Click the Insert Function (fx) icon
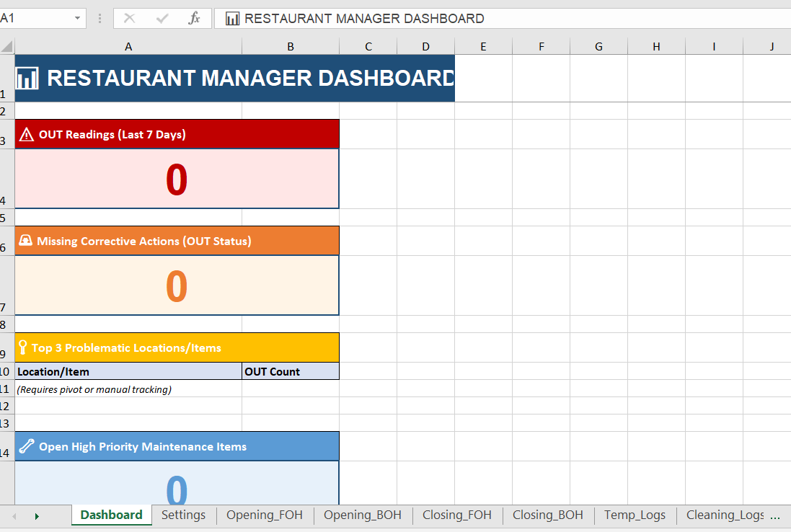 click(x=193, y=18)
